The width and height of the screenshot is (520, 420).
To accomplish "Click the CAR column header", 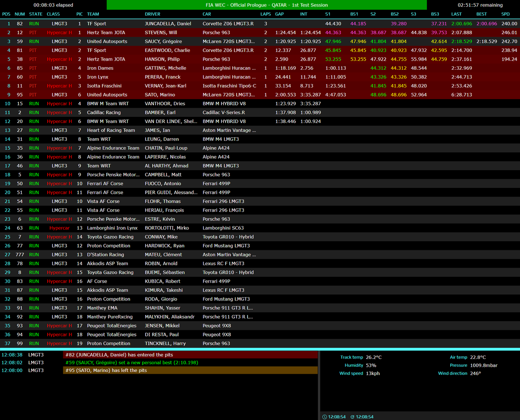I will [x=207, y=14].
